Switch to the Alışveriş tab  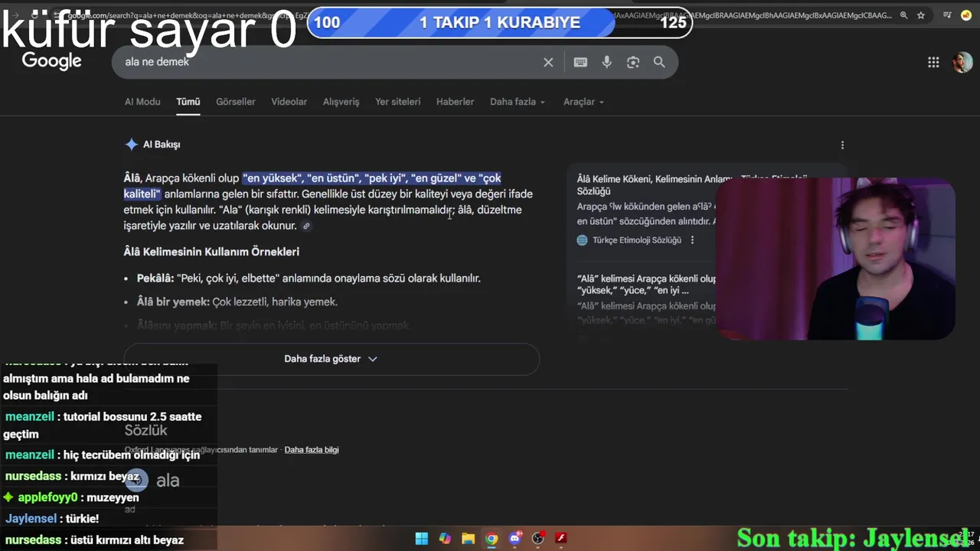click(x=341, y=102)
